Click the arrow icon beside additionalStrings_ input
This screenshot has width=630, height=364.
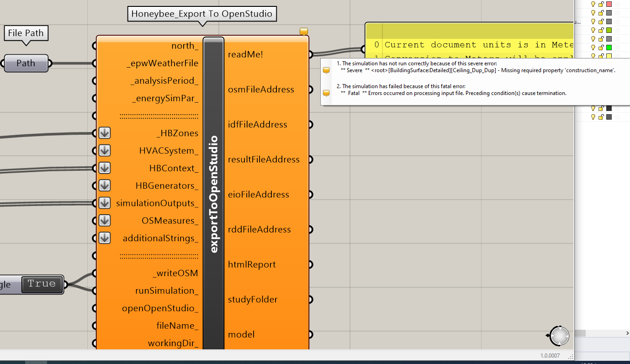coord(105,238)
